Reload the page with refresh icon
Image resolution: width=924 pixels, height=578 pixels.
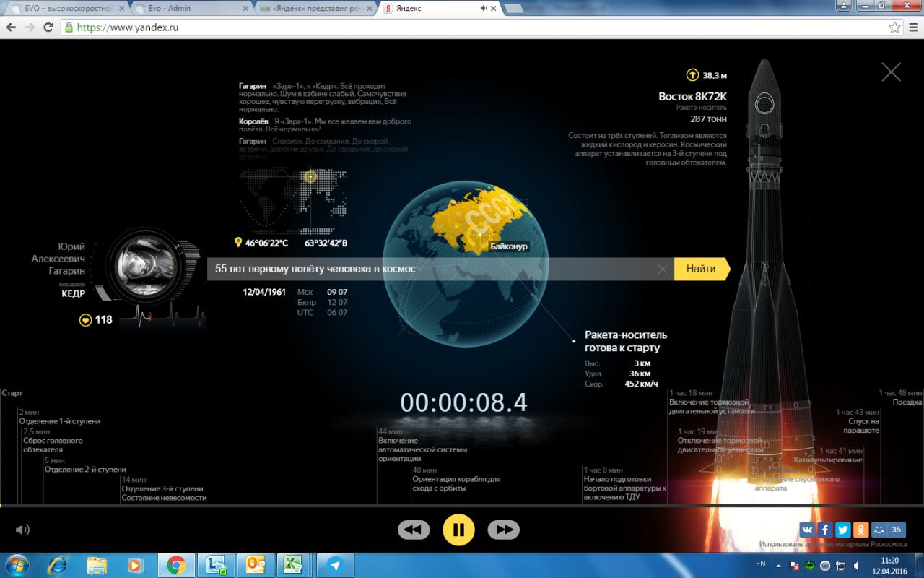48,27
